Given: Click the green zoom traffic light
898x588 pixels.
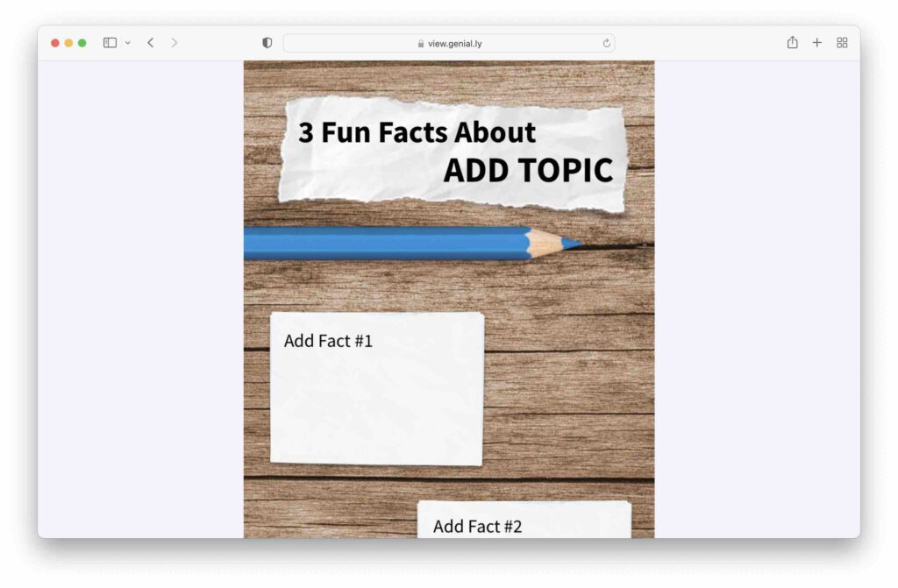Looking at the screenshot, I should 82,41.
